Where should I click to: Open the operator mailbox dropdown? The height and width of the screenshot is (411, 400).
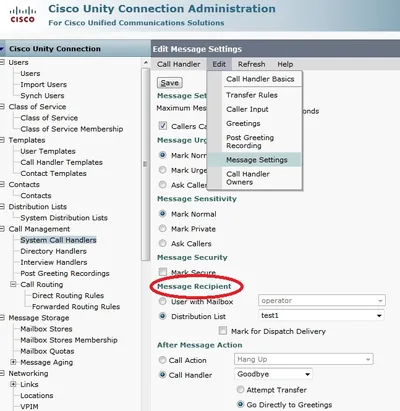pos(322,300)
